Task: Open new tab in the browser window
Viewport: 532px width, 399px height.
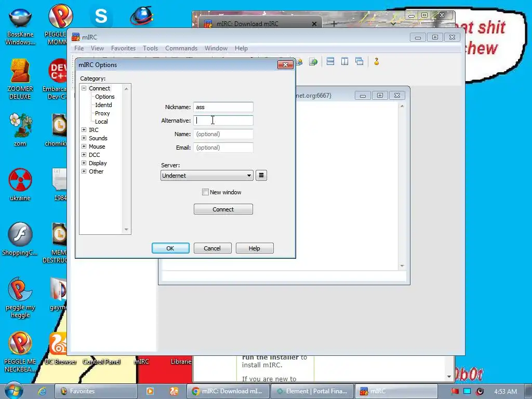Action: (x=334, y=24)
